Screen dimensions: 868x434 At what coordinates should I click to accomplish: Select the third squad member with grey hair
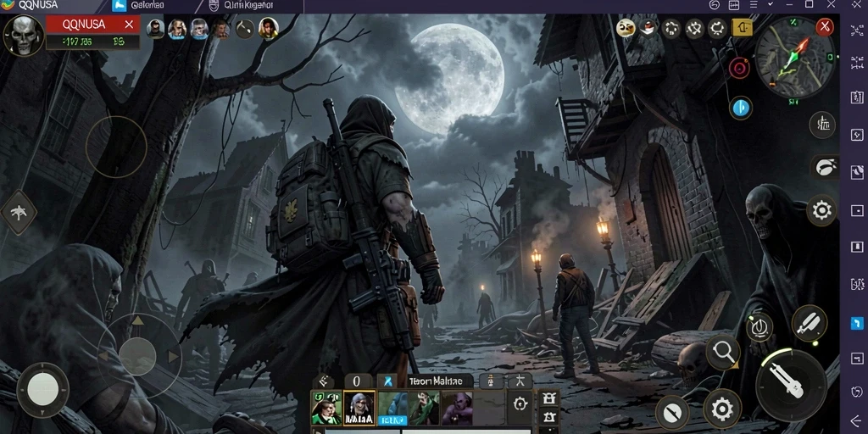(199, 28)
